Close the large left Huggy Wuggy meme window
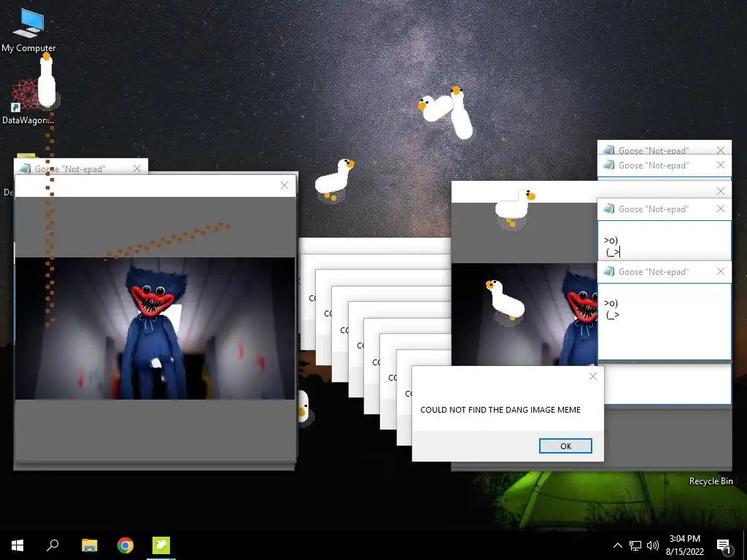This screenshot has height=560, width=747. pos(285,185)
